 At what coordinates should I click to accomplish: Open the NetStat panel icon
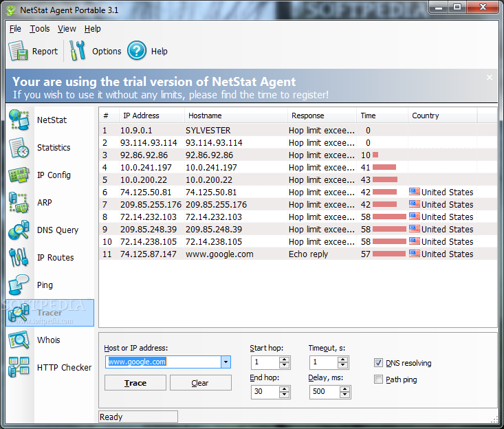point(19,120)
